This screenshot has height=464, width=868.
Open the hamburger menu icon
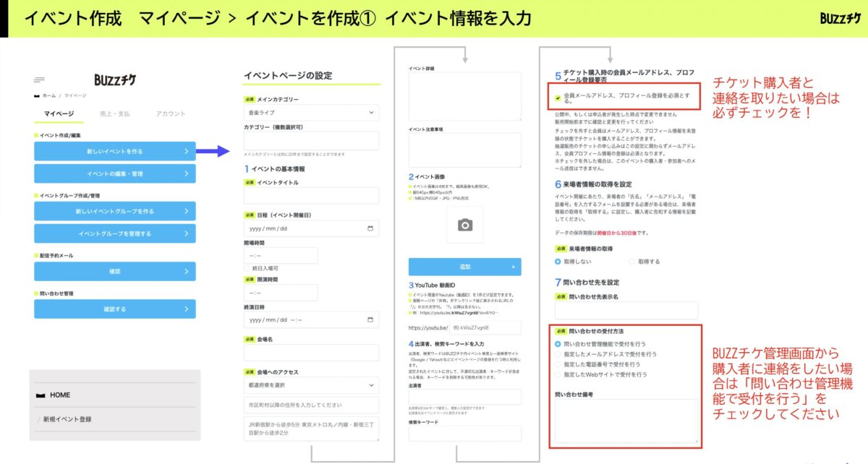pos(39,80)
